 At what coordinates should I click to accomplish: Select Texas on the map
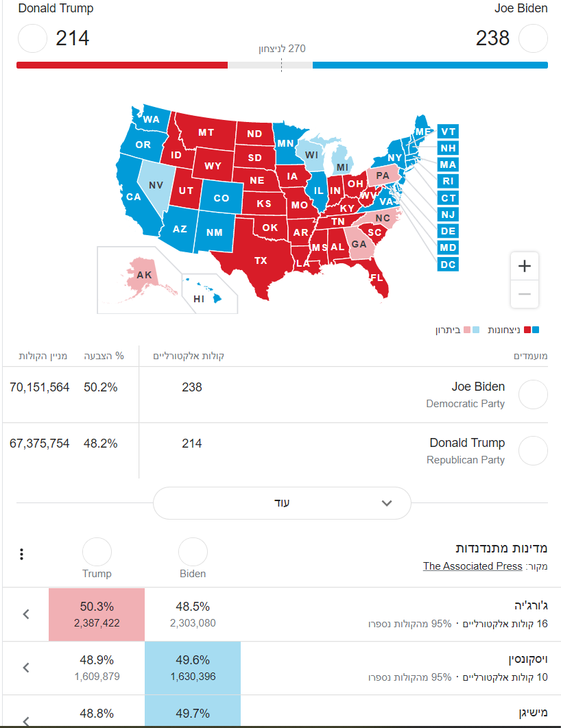click(261, 260)
